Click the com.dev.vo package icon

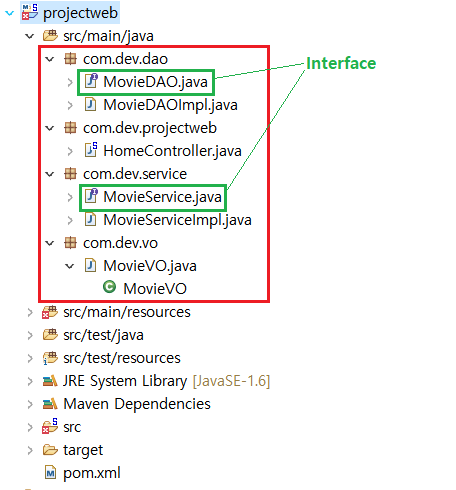70,243
